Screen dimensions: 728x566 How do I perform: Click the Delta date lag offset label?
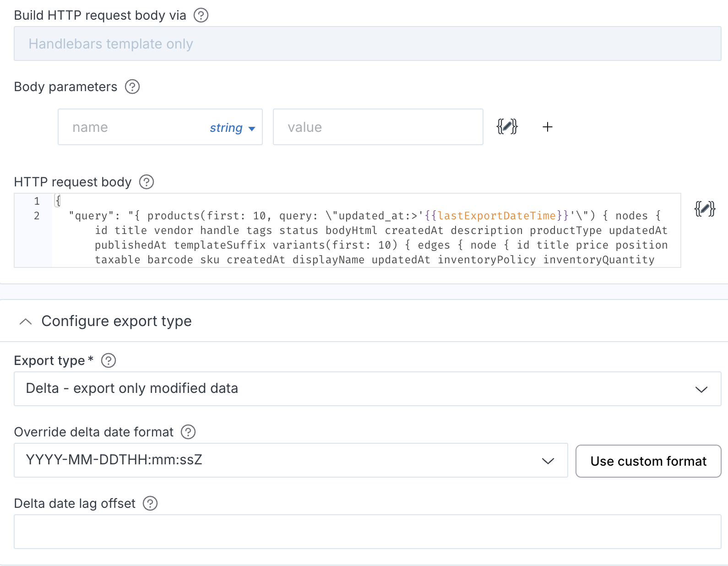tap(75, 503)
